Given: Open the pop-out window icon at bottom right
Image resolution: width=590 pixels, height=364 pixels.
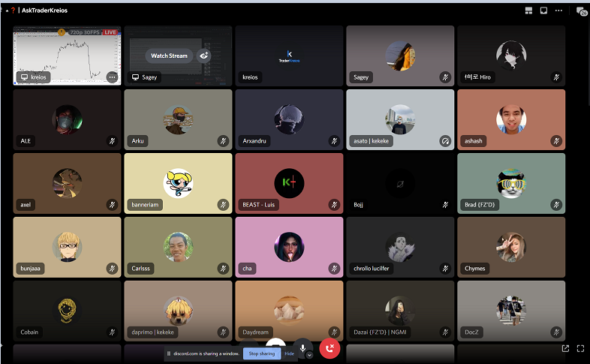Looking at the screenshot, I should coord(565,348).
